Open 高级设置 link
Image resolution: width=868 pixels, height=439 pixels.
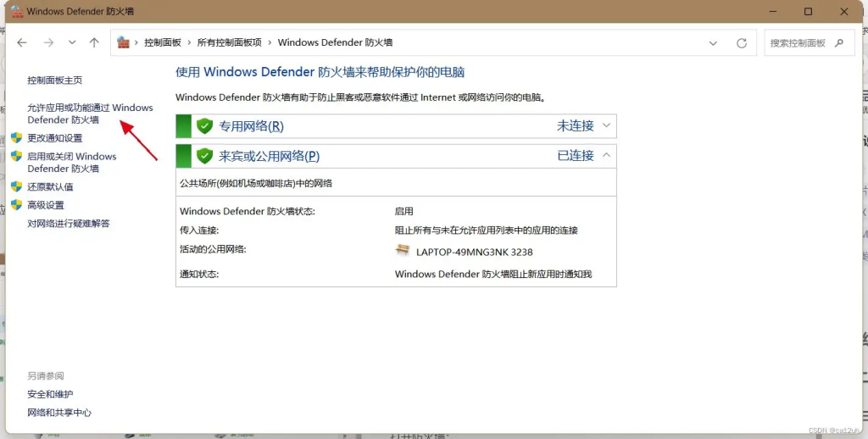click(x=46, y=205)
